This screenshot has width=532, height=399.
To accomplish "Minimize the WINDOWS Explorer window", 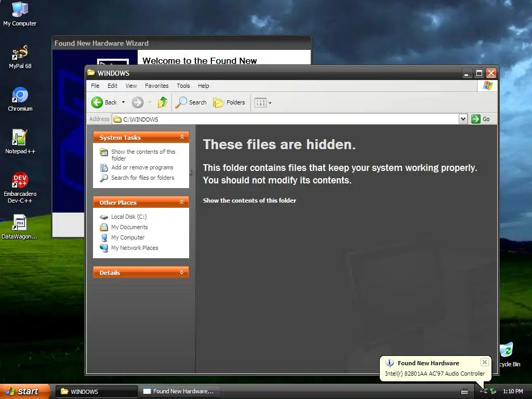I will (x=467, y=73).
